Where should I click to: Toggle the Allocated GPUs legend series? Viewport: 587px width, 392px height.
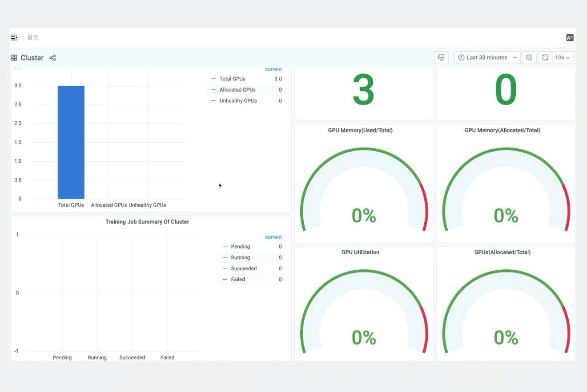tap(237, 90)
